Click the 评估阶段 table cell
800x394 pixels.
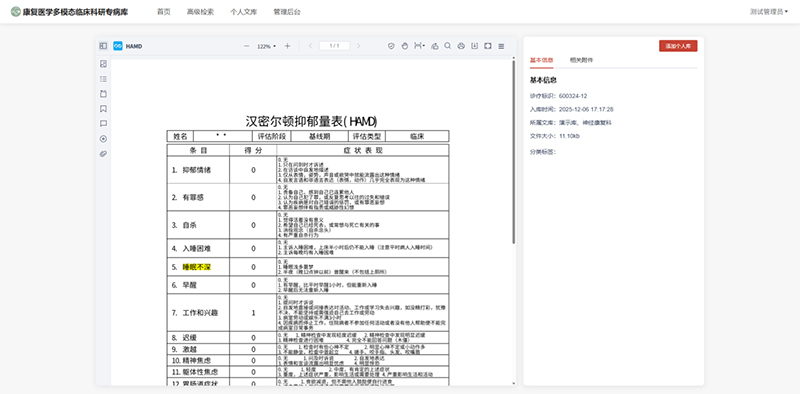[272, 136]
